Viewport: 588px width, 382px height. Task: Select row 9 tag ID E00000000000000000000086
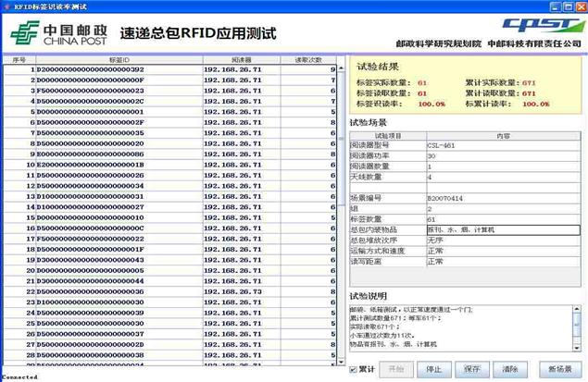coord(119,154)
